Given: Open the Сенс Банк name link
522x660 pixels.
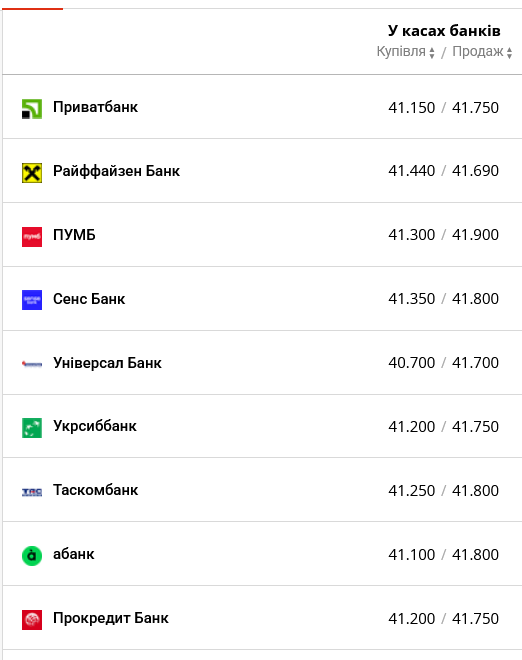Looking at the screenshot, I should click(89, 299).
